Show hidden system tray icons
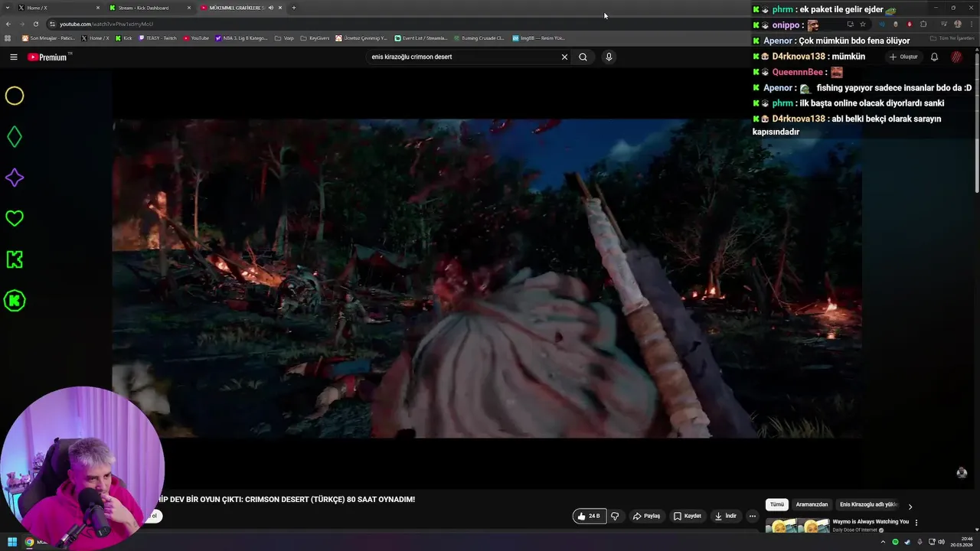The width and height of the screenshot is (980, 551). click(x=884, y=542)
